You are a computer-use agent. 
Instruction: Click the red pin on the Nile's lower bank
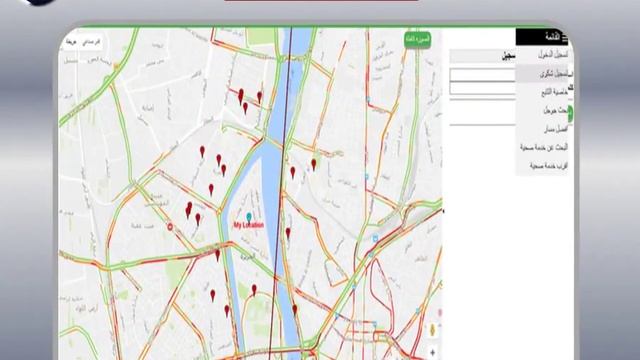295,310
